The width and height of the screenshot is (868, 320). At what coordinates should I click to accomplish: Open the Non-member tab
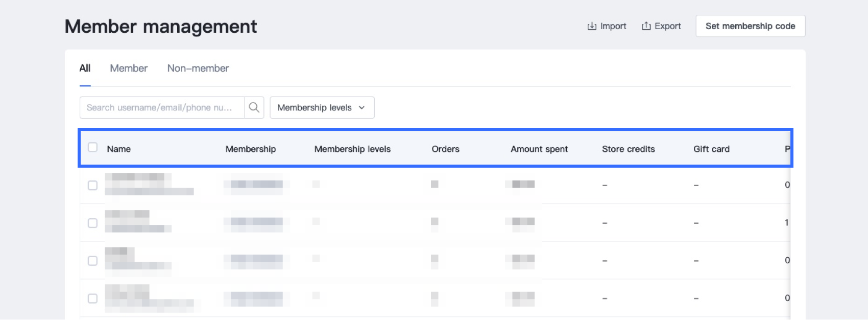(x=198, y=68)
